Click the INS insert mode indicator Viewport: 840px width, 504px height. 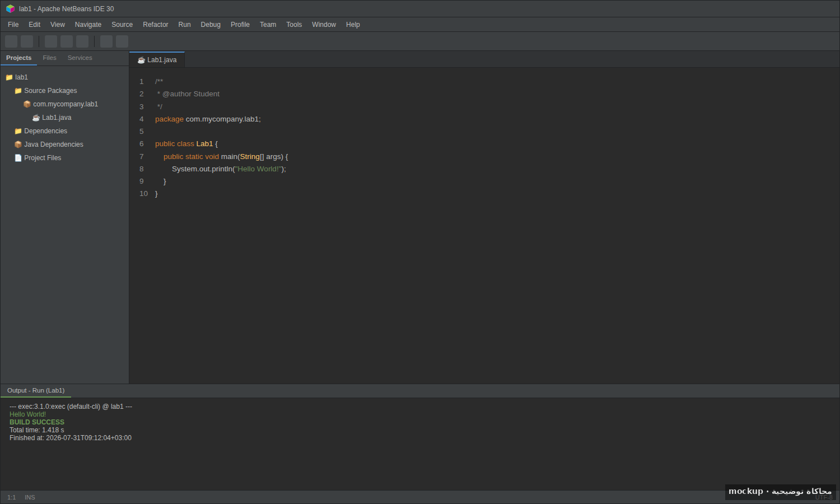coord(30,497)
